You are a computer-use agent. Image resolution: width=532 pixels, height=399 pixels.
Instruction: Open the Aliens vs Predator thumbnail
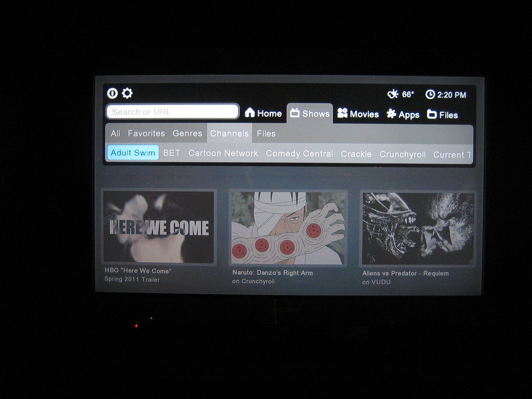(418, 229)
